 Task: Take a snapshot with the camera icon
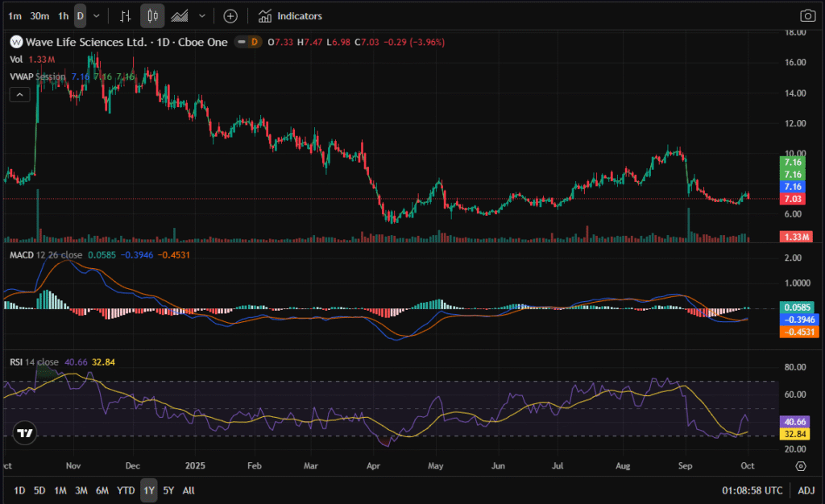tap(806, 16)
